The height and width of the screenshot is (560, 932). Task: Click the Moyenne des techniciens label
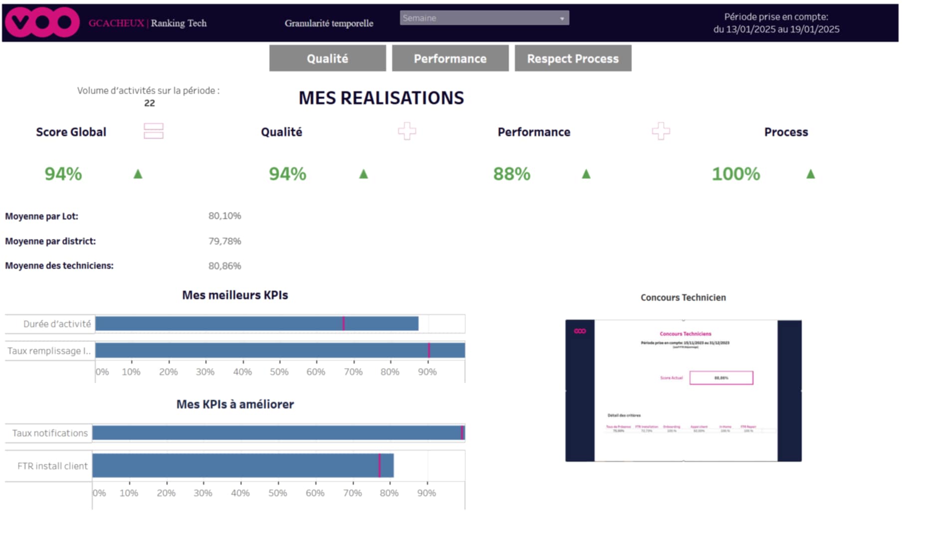59,266
